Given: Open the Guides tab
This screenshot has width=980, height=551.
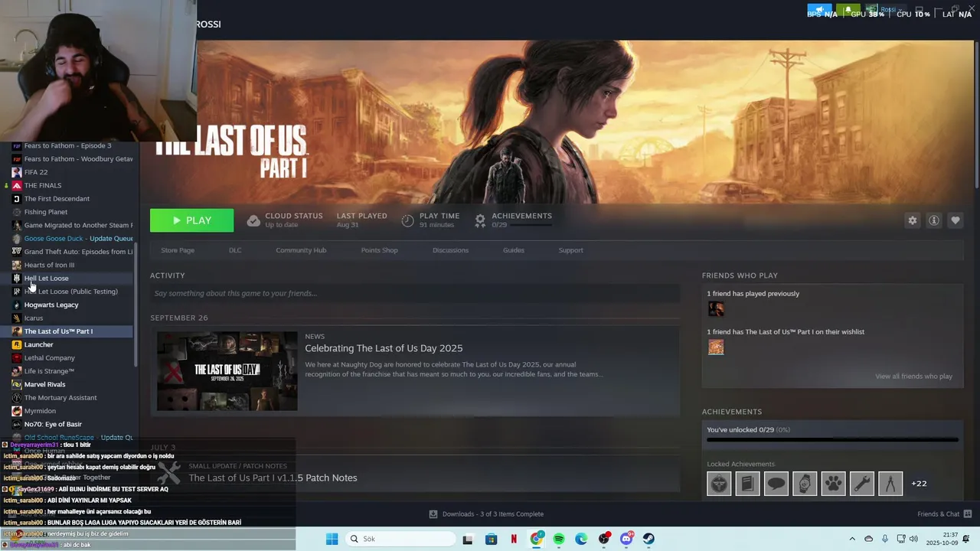Looking at the screenshot, I should pyautogui.click(x=514, y=250).
